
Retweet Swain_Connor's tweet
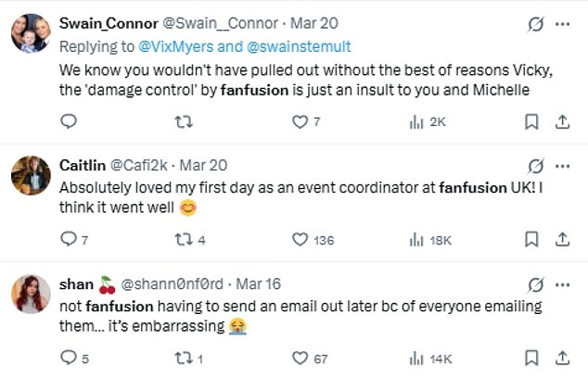[184, 120]
